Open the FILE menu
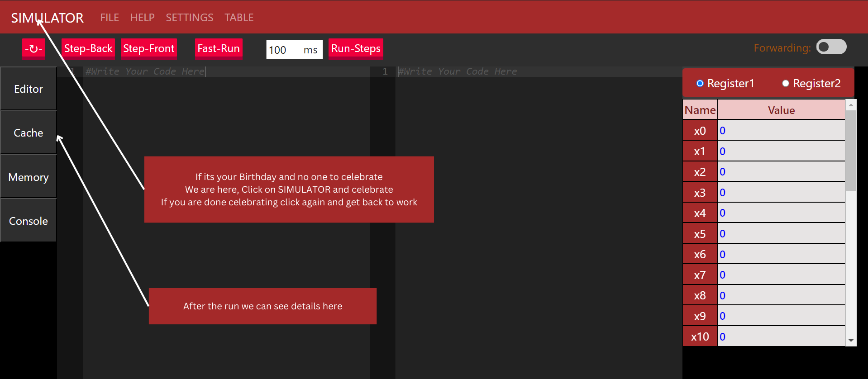Viewport: 868px width, 379px height. [x=110, y=18]
